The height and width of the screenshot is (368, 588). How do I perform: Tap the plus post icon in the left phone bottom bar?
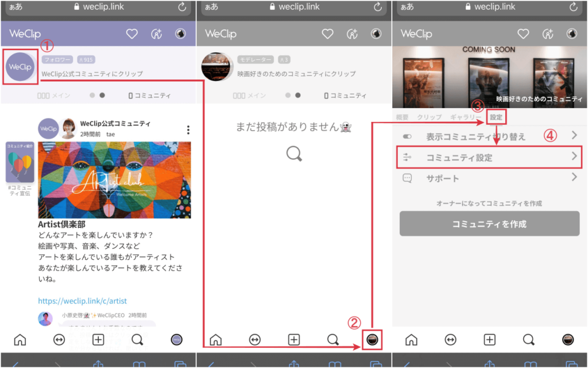[98, 340]
